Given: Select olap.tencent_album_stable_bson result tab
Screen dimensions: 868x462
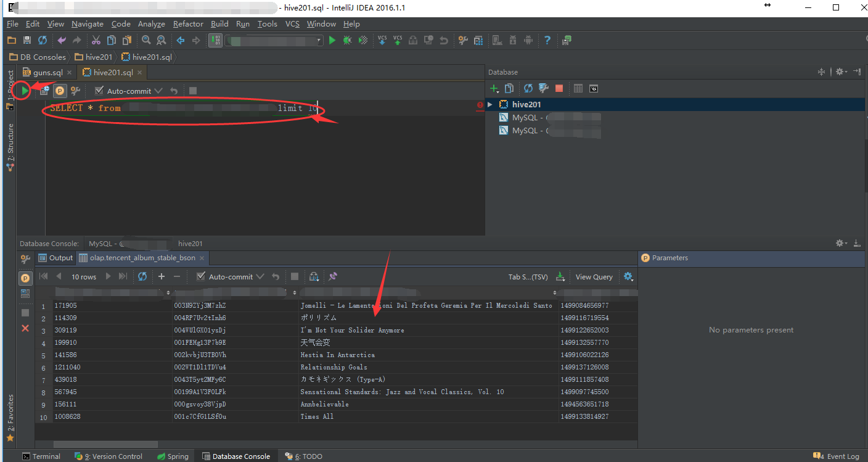Looking at the screenshot, I should [x=142, y=258].
